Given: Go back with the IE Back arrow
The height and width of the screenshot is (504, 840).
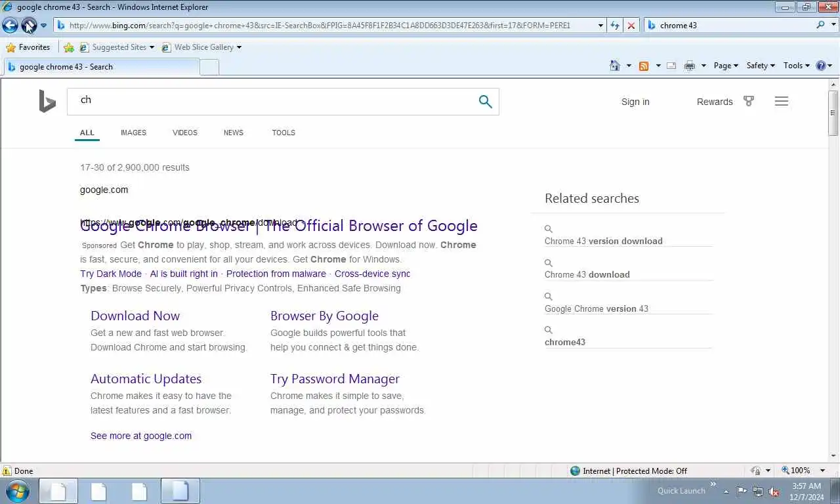Looking at the screenshot, I should point(10,26).
